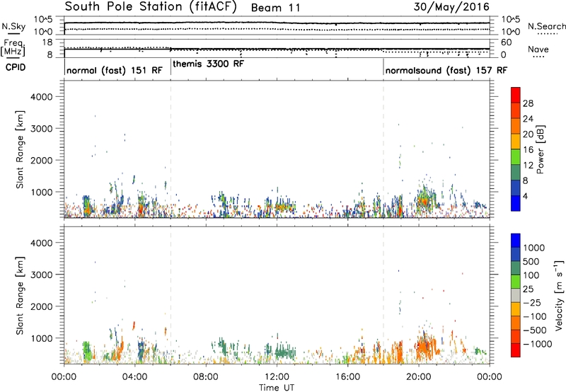Viewport: 566px width, 392px height.
Task: Click the "Velocity [m s⁻¹]" colorbar title
Action: 559,295
